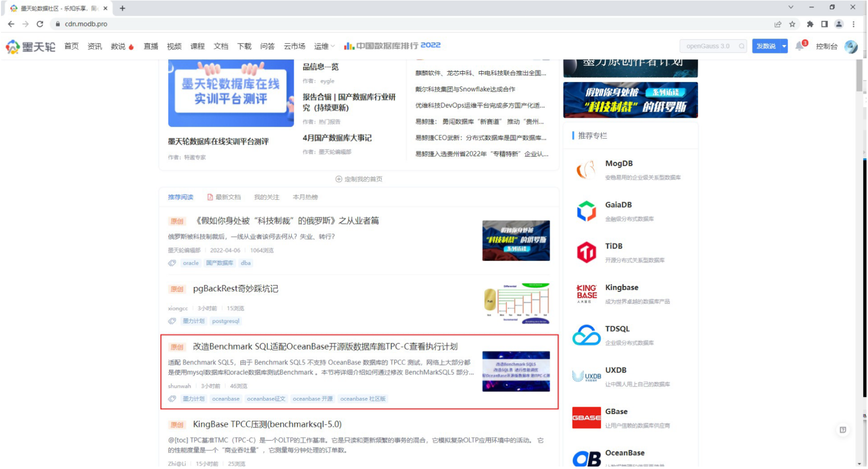Open the 问答 navigation item
Image resolution: width=868 pixels, height=469 pixels.
pyautogui.click(x=268, y=46)
